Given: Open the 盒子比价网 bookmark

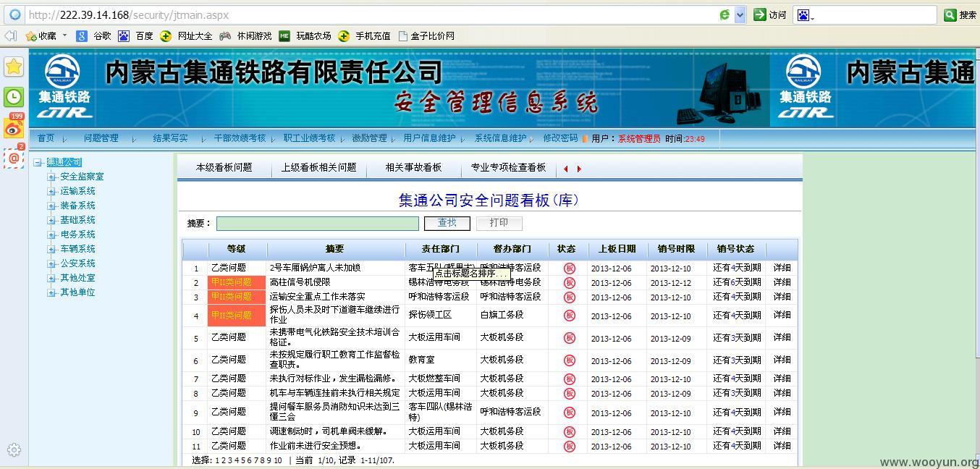Looking at the screenshot, I should (426, 35).
